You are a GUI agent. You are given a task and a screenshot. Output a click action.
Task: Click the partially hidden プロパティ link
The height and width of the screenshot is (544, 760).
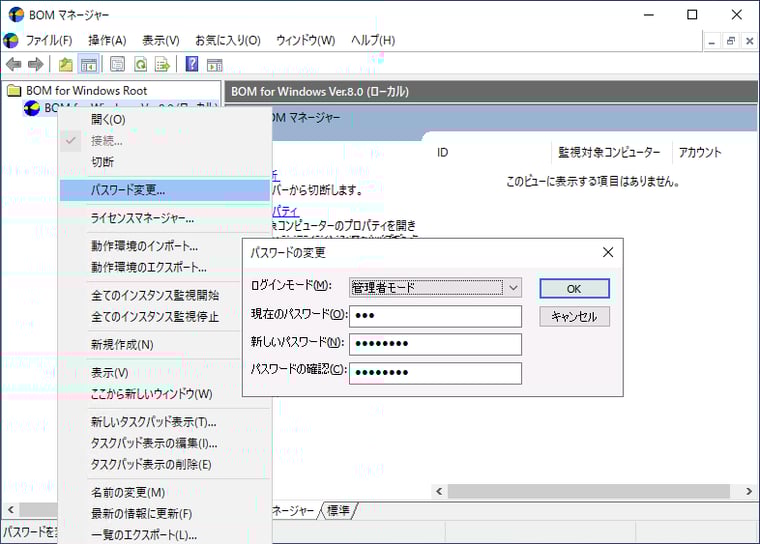(x=285, y=211)
